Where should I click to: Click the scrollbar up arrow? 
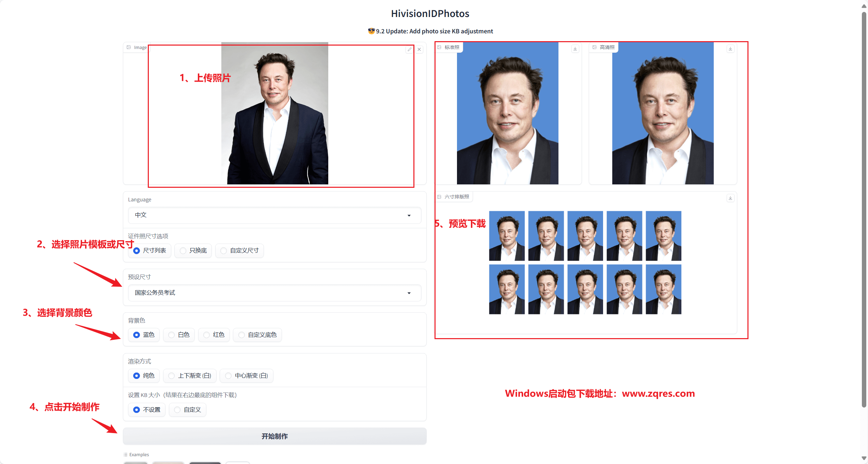pos(864,6)
